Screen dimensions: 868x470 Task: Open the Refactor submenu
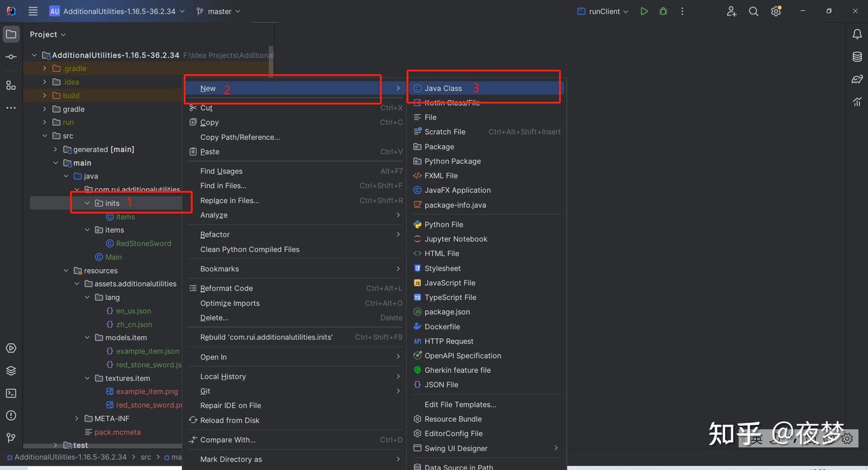[295, 234]
